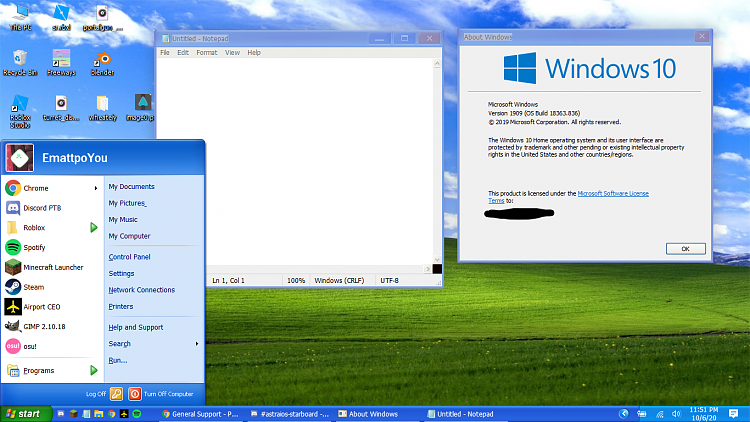Image resolution: width=750 pixels, height=422 pixels.
Task: Click the taskbar clock showing 11:51 PM
Action: (x=704, y=414)
